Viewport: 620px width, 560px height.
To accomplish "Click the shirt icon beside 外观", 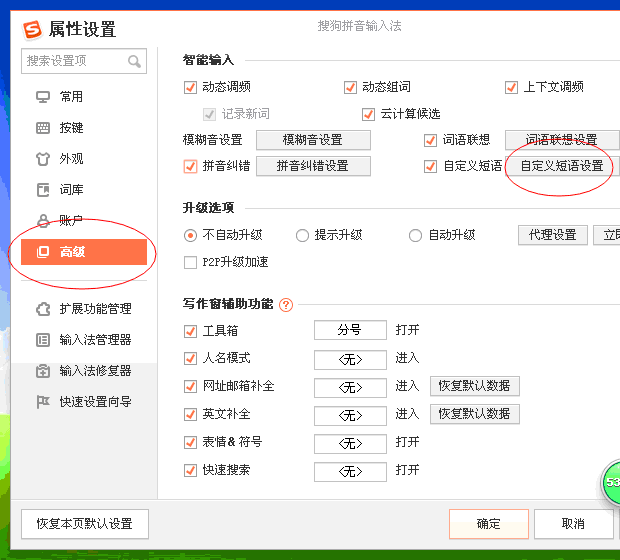I will tap(43, 159).
